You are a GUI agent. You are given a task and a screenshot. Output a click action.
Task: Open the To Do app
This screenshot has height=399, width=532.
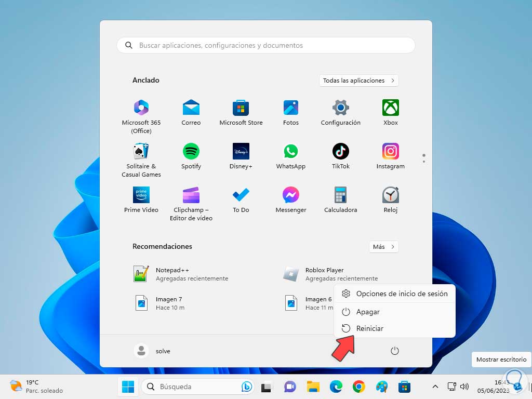coord(241,199)
